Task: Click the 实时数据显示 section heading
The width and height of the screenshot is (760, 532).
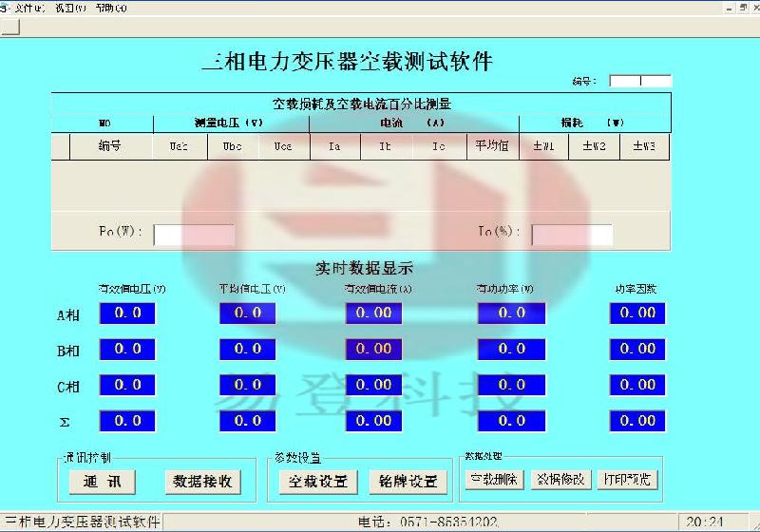Action: 365,268
